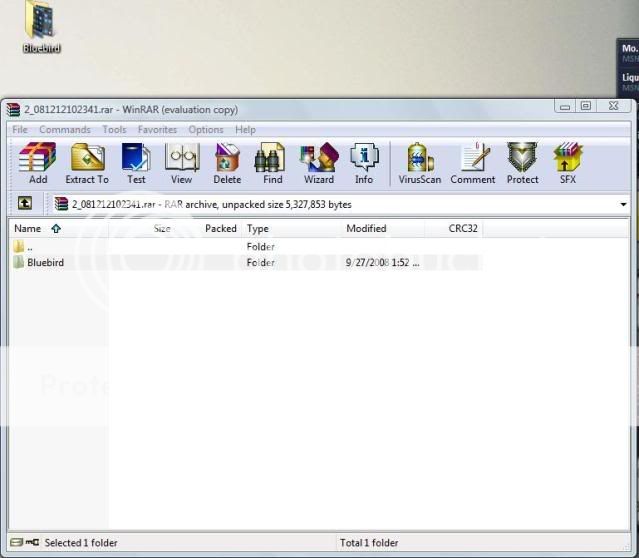This screenshot has height=558, width=639.
Task: Click 'Selected 1 folder' status text
Action: click(x=81, y=543)
